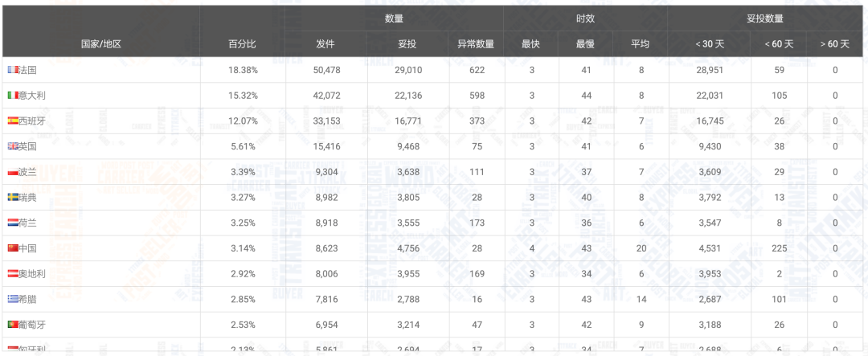
Task: Sort by 最快 column header
Action: 531,44
